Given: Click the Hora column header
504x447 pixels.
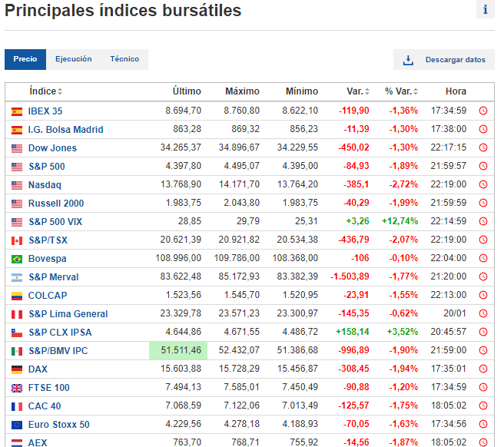Looking at the screenshot, I should click(x=456, y=91).
